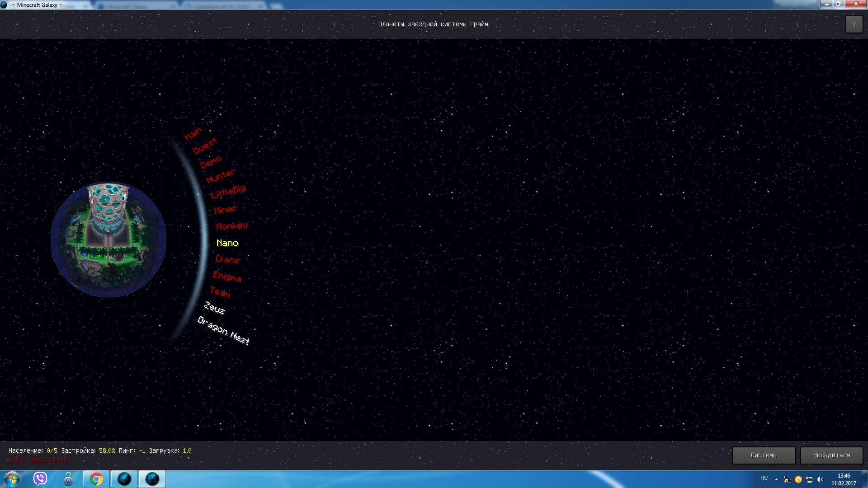Restore down the Minecraft Galaxy window
The height and width of the screenshot is (488, 868).
click(x=838, y=4)
